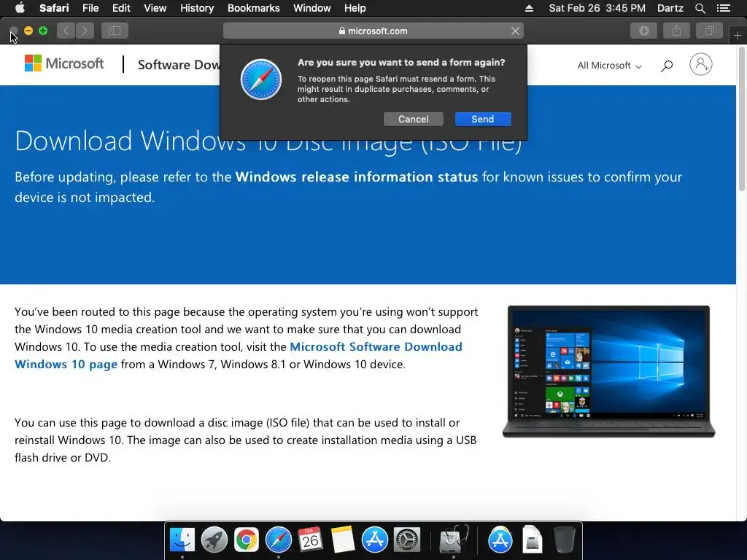Click the Dartz user name in menu bar
Image resolution: width=747 pixels, height=560 pixels.
tap(670, 8)
